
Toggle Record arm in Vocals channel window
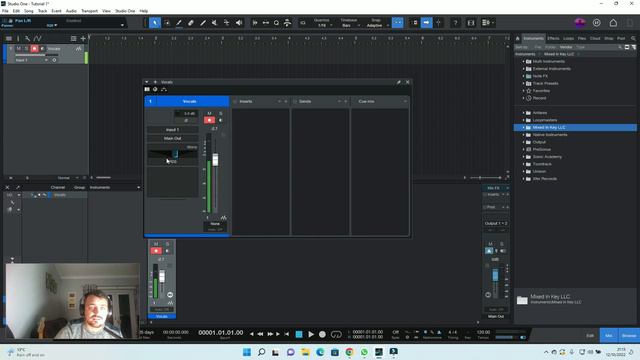[209, 120]
